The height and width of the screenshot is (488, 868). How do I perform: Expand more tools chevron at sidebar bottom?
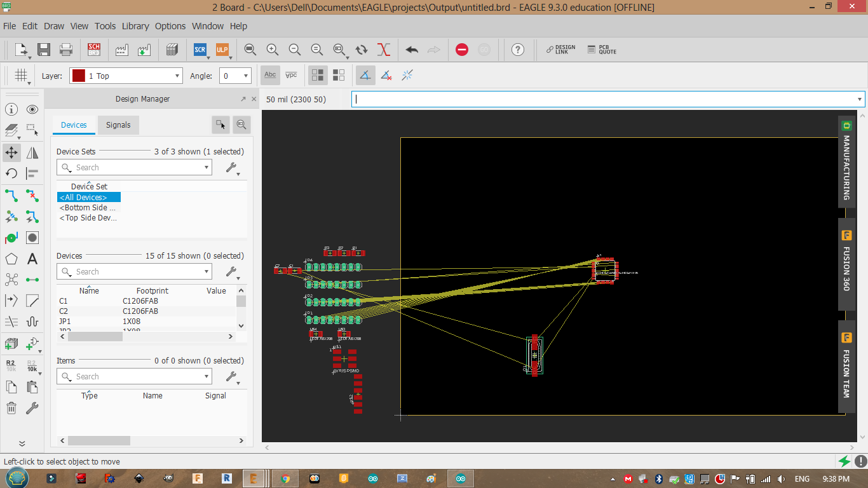pyautogui.click(x=22, y=444)
